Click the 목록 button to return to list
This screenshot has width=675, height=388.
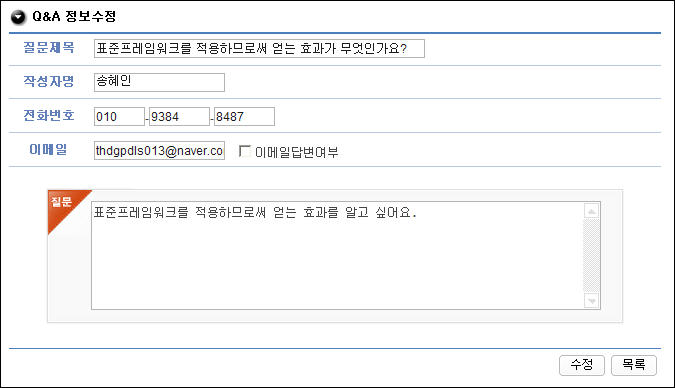point(634,365)
